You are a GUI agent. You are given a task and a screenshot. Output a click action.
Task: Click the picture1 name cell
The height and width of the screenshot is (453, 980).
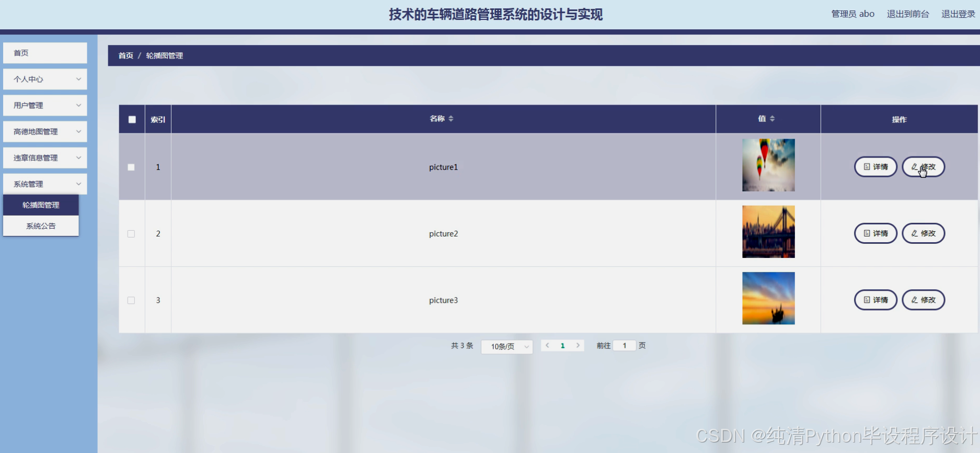pos(443,167)
